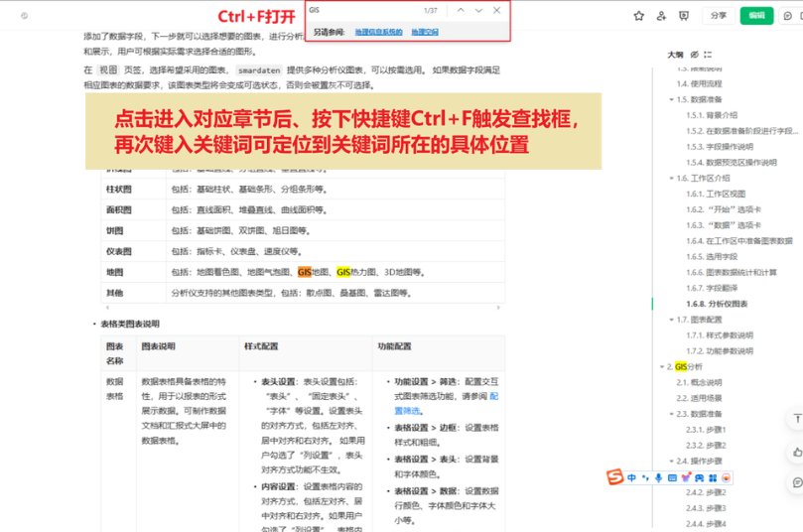Go to 1.5.4. 数据预览区操作说明 in the outline
803x532 pixels.
732,163
